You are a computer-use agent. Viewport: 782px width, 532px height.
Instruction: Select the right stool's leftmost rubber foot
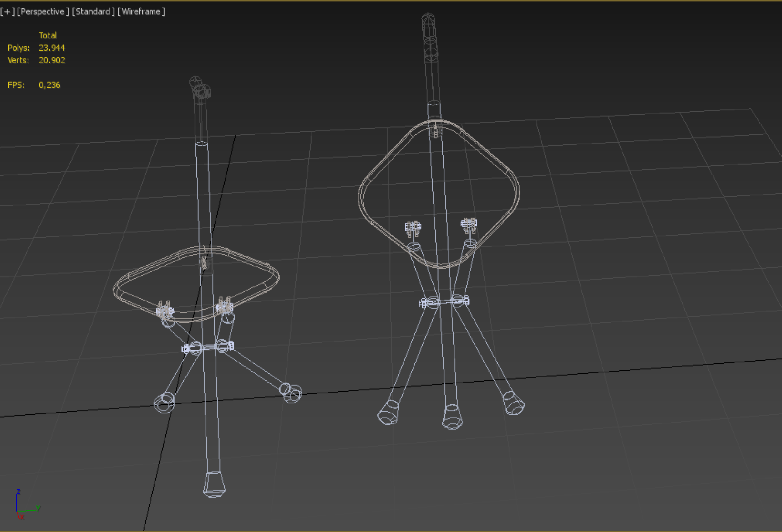click(388, 413)
